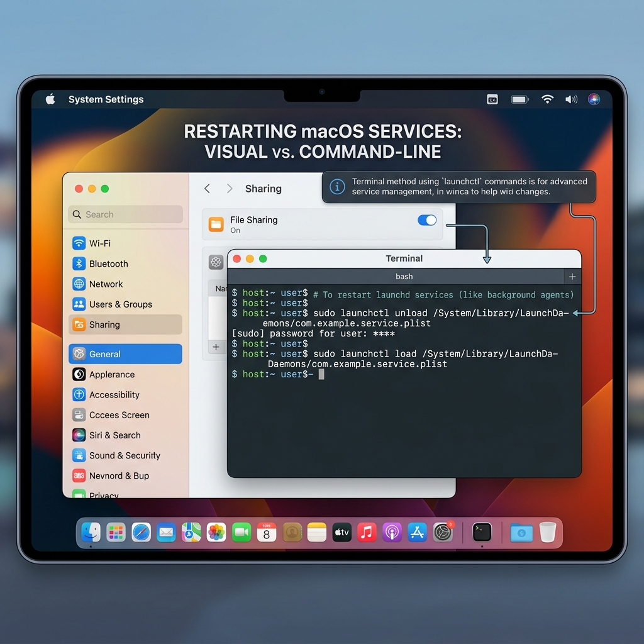Screen dimensions: 644x644
Task: Open Music from the Dock
Action: (367, 533)
